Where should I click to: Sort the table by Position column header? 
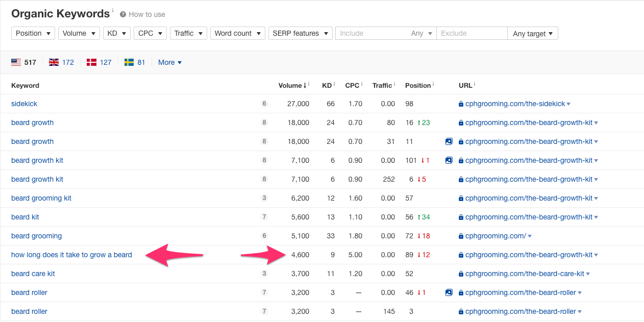pyautogui.click(x=418, y=85)
